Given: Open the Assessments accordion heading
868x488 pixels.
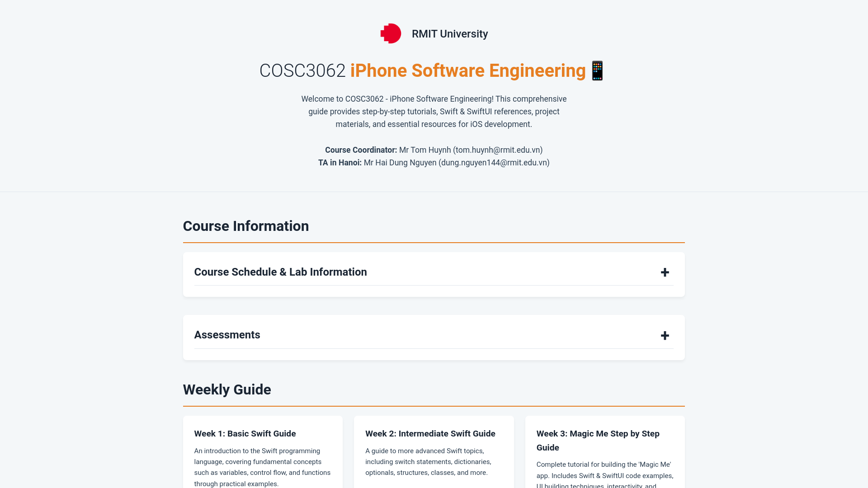Looking at the screenshot, I should click(x=227, y=335).
